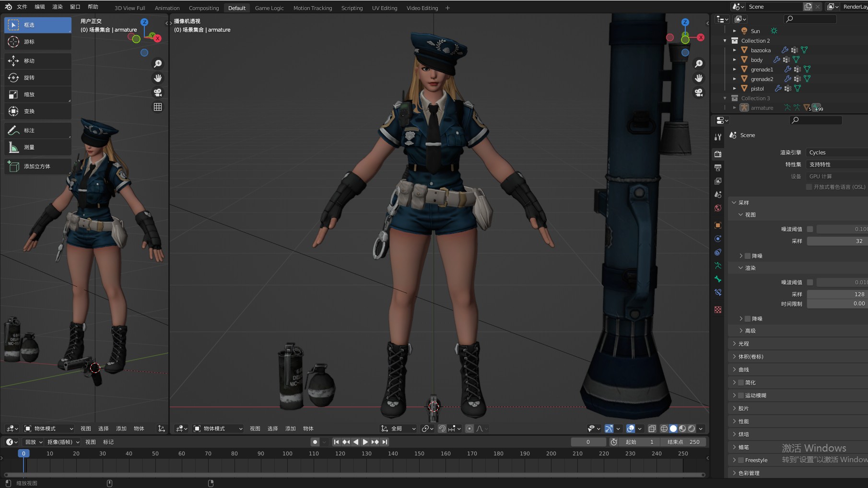Screen dimensions: 868x488
Task: Switch to the Animation workspace tab
Action: coord(167,8)
